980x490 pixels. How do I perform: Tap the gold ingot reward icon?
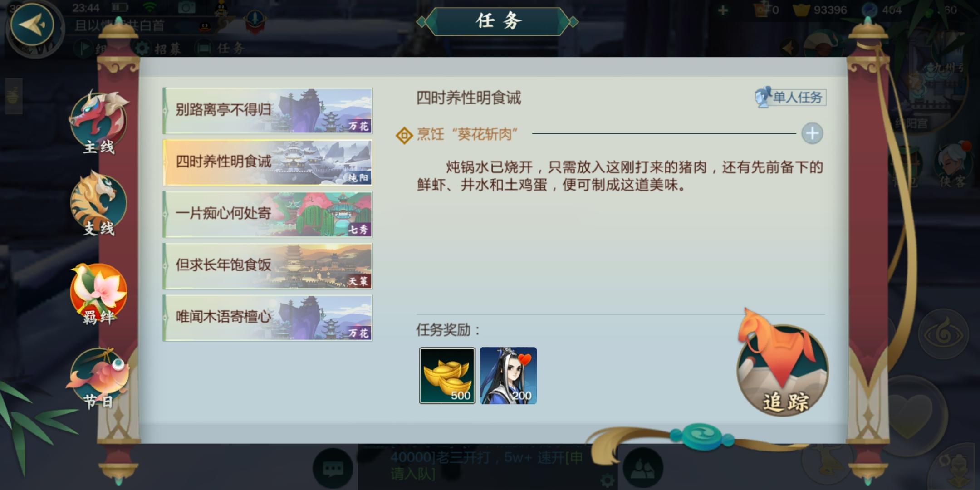[x=447, y=376]
